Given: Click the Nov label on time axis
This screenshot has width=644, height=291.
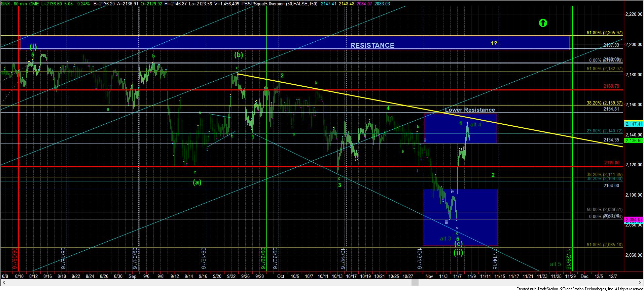Looking at the screenshot, I should click(429, 276).
